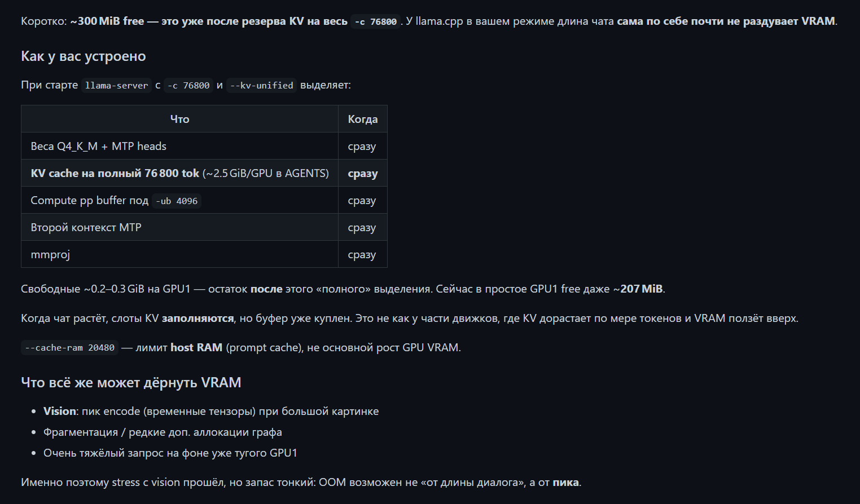Click the "Фрагментация" bullet item
Image resolution: width=860 pixels, height=504 pixels.
coord(163,432)
